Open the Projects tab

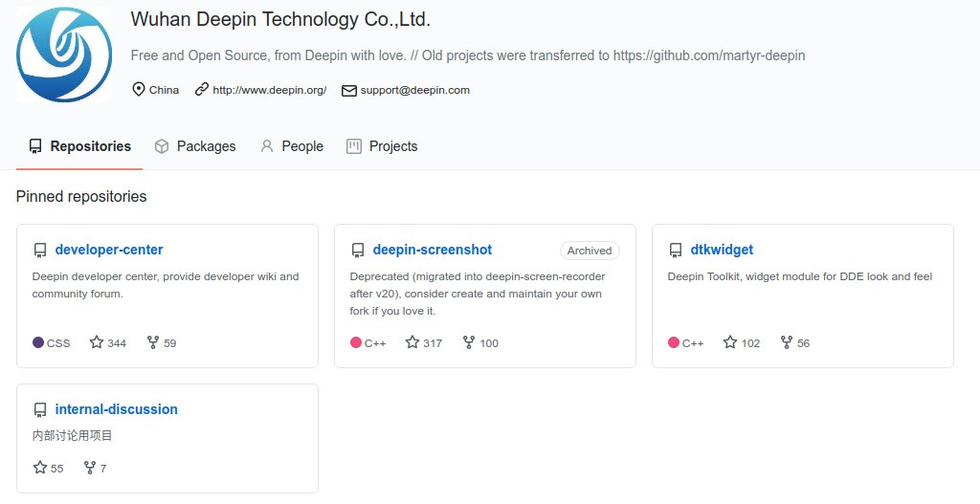pyautogui.click(x=382, y=146)
